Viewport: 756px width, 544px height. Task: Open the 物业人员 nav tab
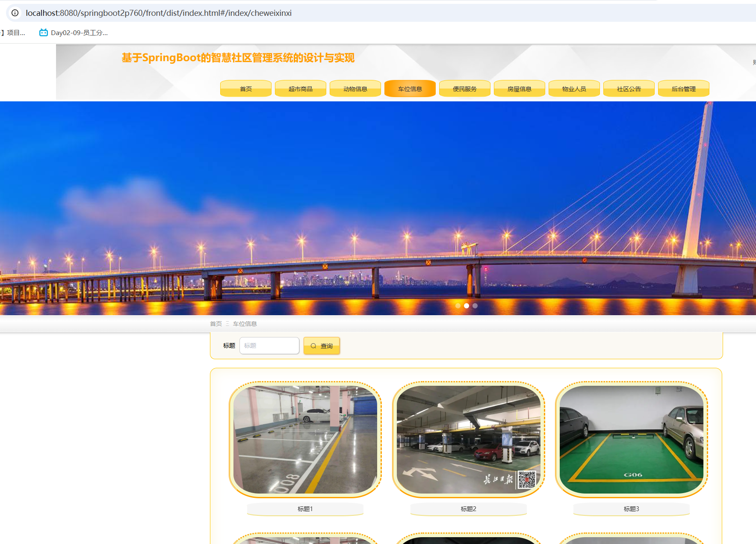[x=574, y=89]
